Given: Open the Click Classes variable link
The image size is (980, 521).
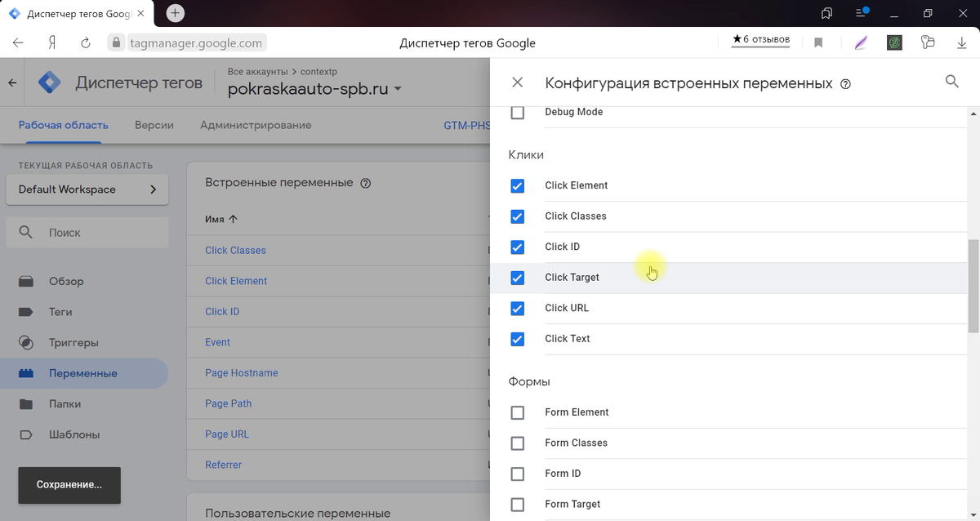Looking at the screenshot, I should click(x=235, y=251).
